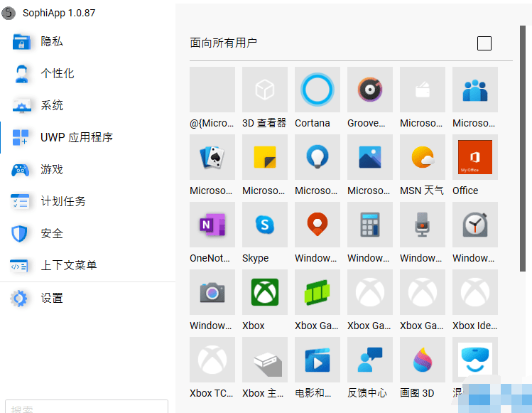Check the 面向所有用户 checkbox
This screenshot has height=413, width=532.
pyautogui.click(x=484, y=43)
